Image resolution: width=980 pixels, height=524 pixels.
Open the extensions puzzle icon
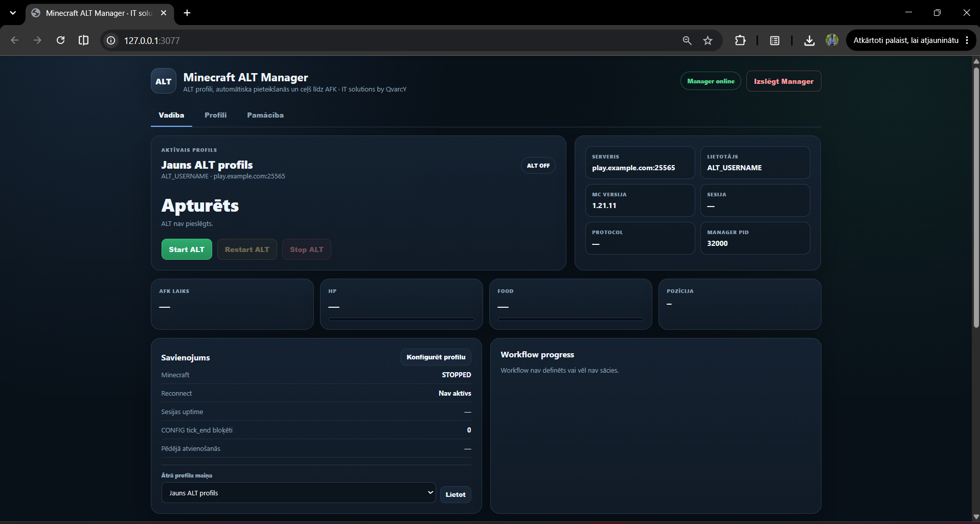point(740,40)
